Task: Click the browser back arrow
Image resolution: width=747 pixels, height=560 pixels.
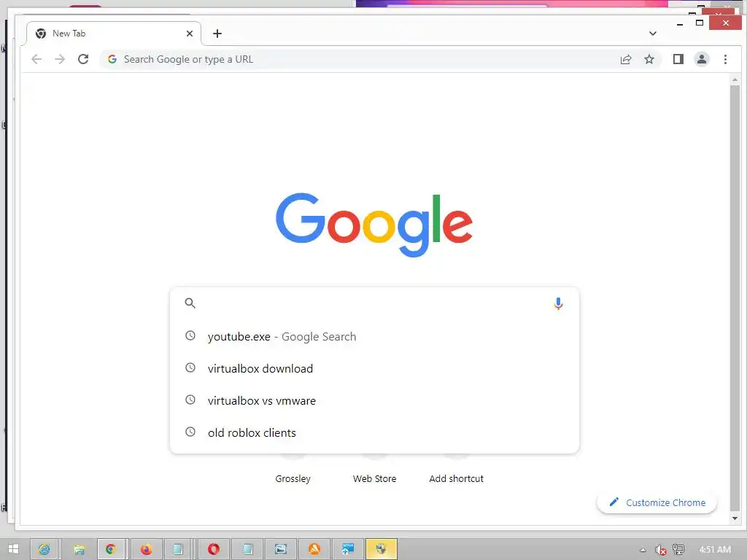Action: [36, 60]
